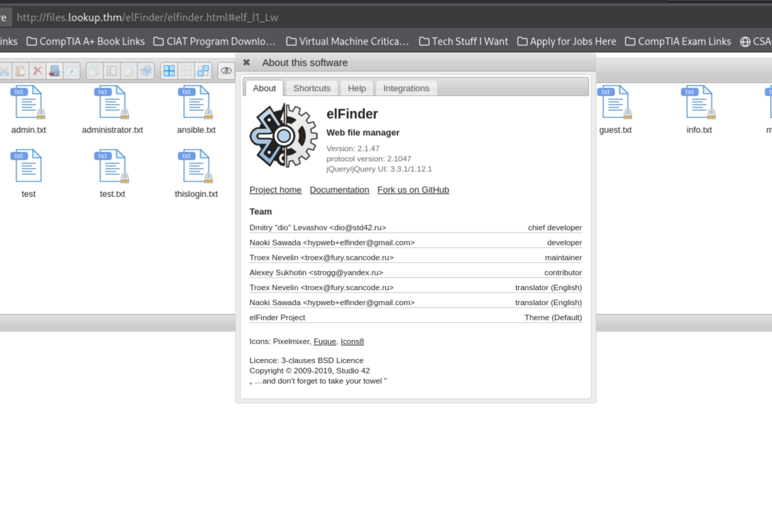Click the browser address bar URL

(147, 17)
